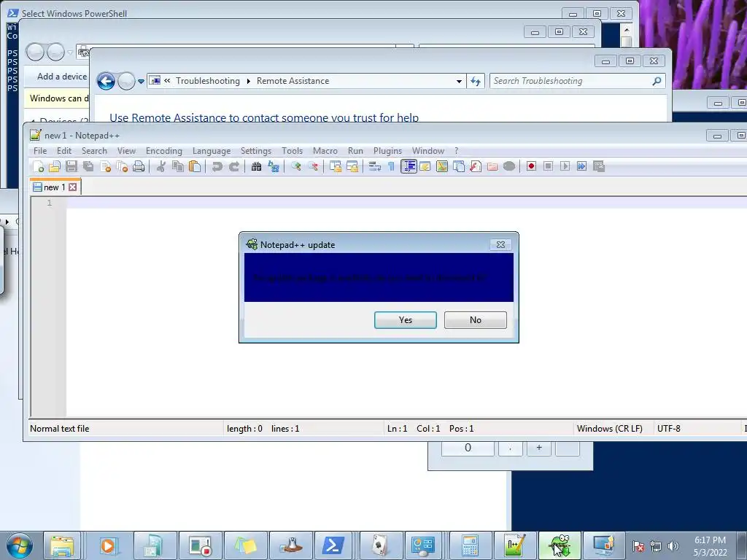The height and width of the screenshot is (560, 747).
Task: Open the Folder as Workspace icon
Action: point(492,166)
